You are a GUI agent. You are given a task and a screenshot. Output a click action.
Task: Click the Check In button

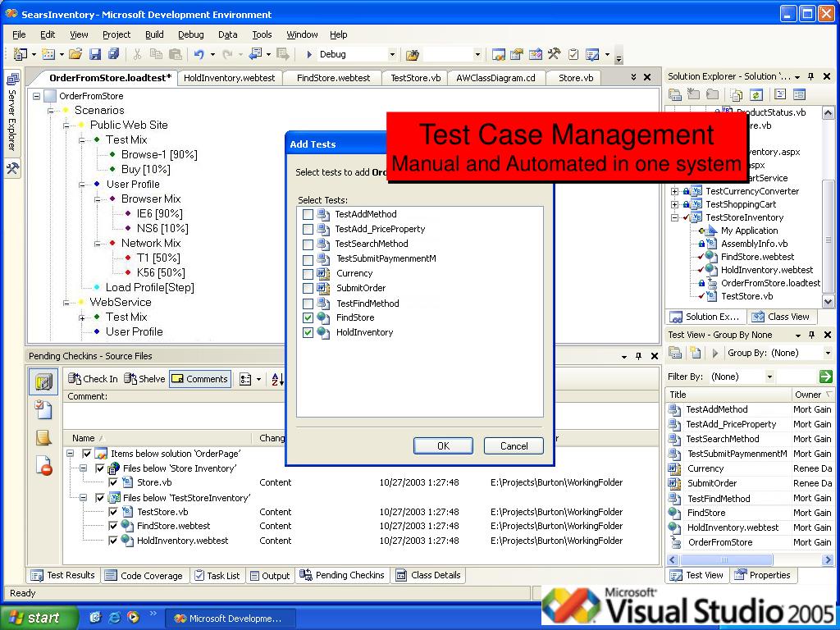(x=93, y=379)
